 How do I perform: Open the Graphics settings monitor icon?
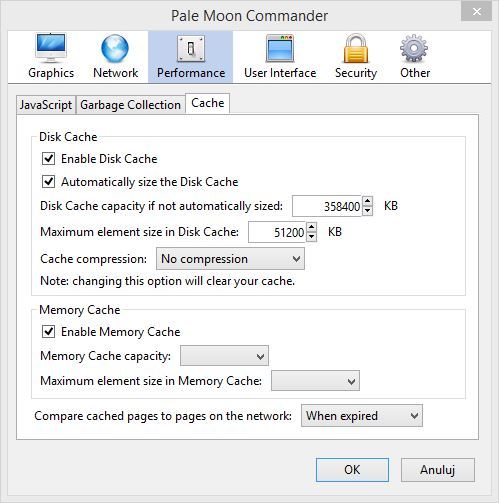coord(51,48)
